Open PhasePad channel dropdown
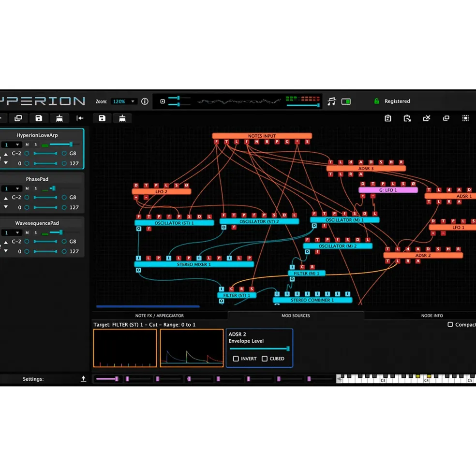The width and height of the screenshot is (476, 476). (11, 188)
